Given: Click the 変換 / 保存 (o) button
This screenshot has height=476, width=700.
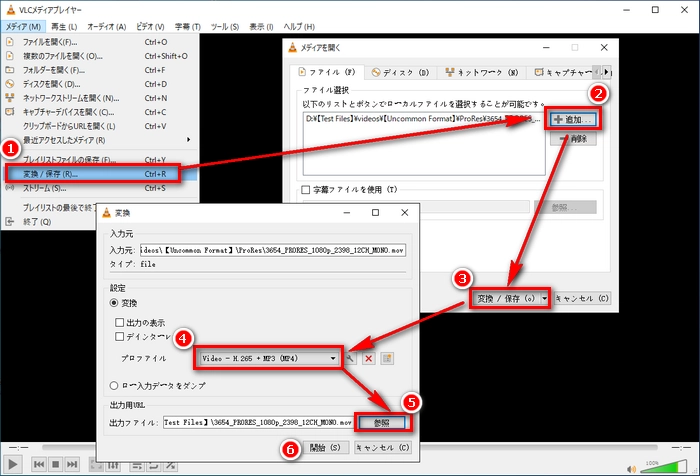Looking at the screenshot, I should click(x=506, y=298).
